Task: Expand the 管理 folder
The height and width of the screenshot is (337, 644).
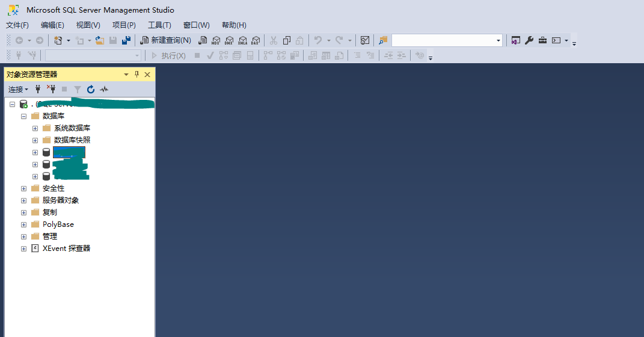Action: pos(24,237)
